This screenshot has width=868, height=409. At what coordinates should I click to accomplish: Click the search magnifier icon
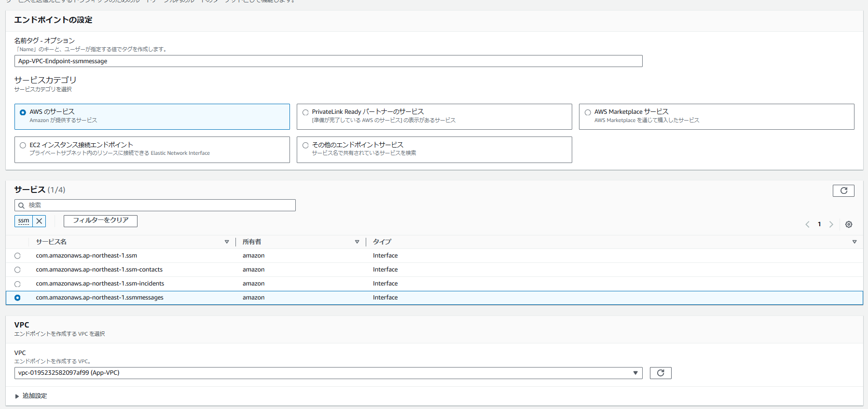pyautogui.click(x=21, y=205)
